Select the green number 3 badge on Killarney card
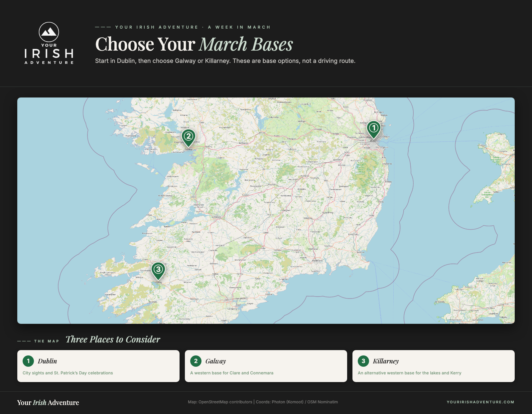Image resolution: width=532 pixels, height=414 pixels. pyautogui.click(x=363, y=361)
